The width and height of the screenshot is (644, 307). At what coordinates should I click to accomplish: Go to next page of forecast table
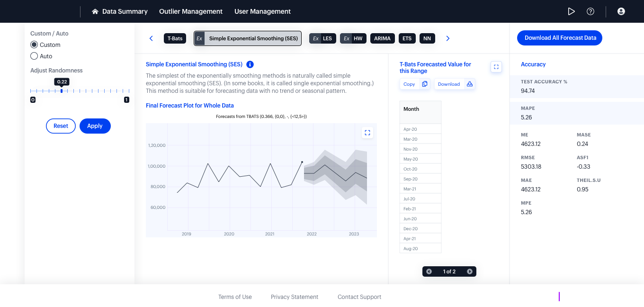(x=470, y=271)
